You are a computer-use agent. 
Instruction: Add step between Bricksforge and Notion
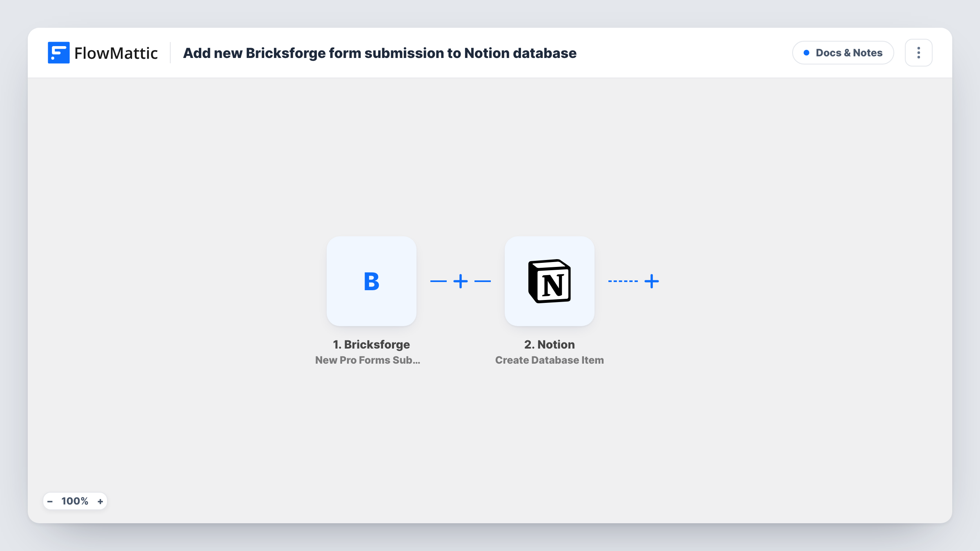click(461, 281)
